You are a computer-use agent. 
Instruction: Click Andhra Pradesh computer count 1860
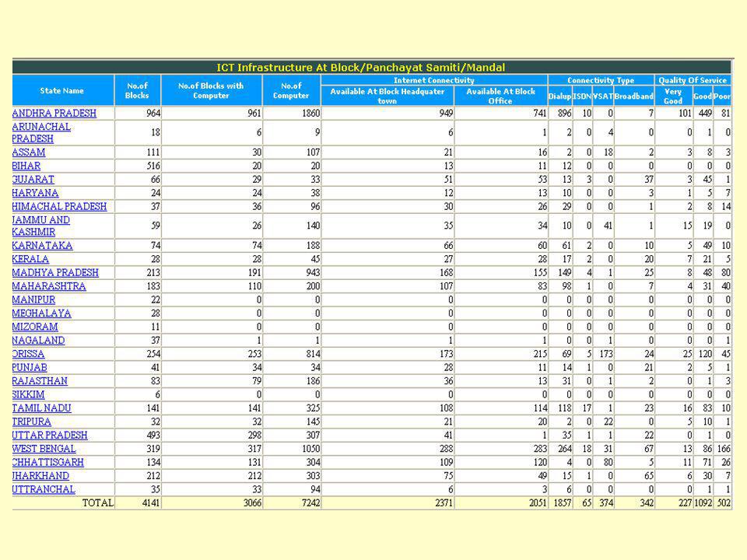(x=311, y=114)
